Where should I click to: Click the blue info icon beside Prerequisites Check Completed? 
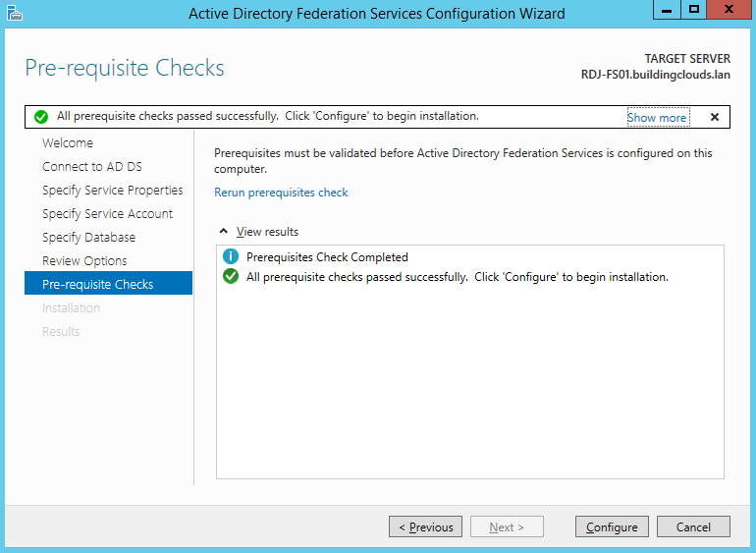[231, 257]
